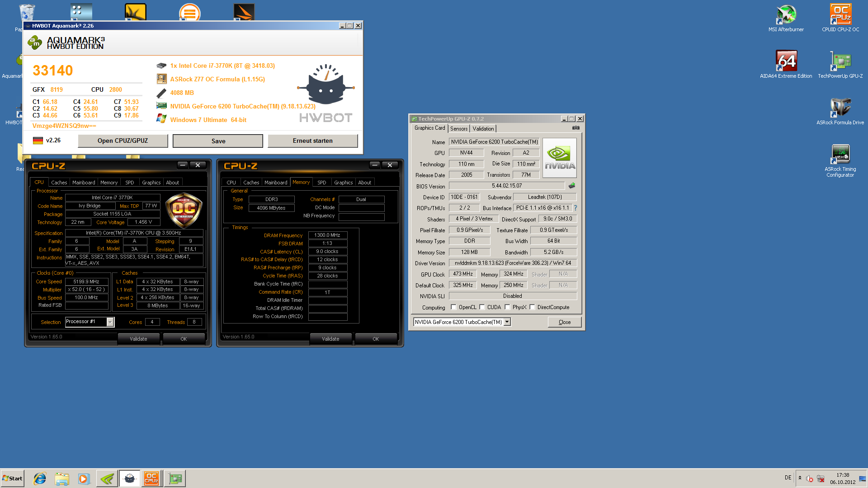Click the Aquamark3 logo icon
The width and height of the screenshot is (868, 488).
35,43
